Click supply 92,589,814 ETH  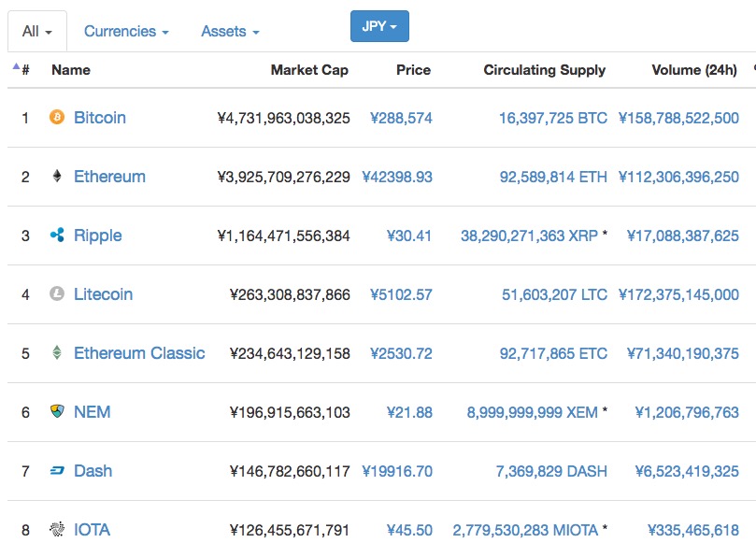(x=553, y=177)
